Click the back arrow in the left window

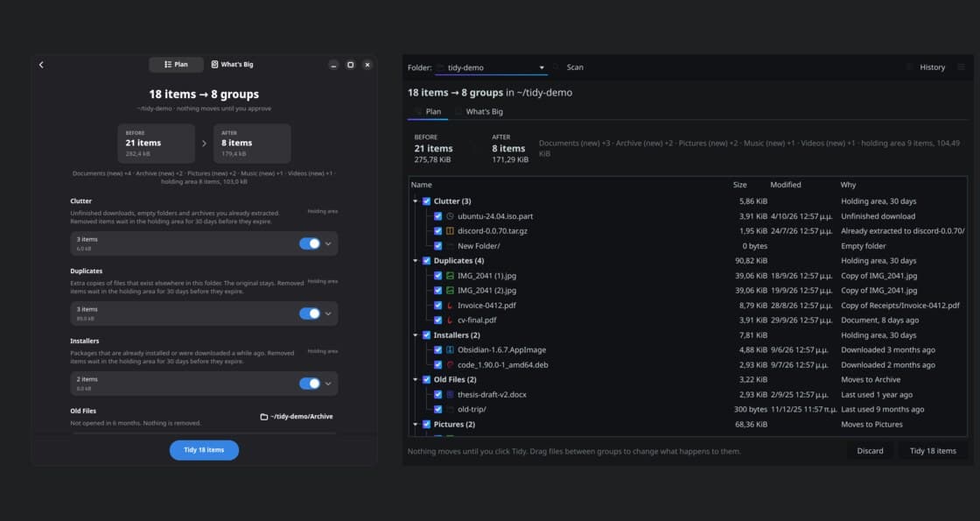pos(41,65)
